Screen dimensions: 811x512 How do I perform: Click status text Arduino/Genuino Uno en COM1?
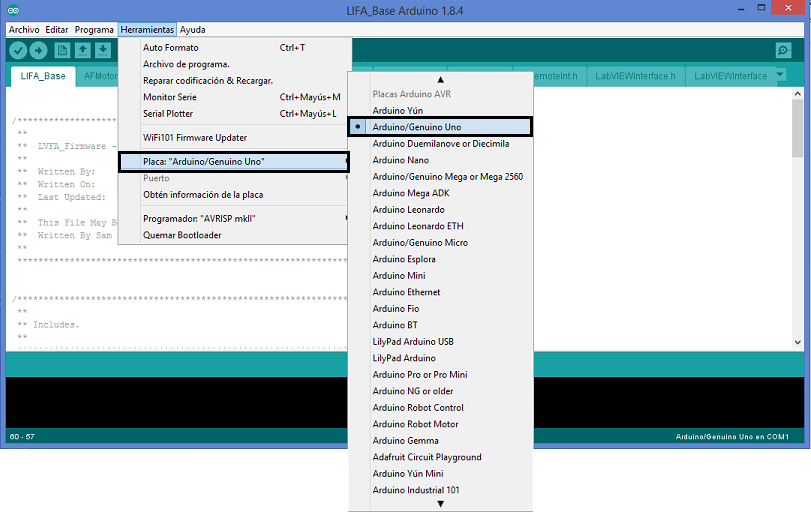coord(732,437)
